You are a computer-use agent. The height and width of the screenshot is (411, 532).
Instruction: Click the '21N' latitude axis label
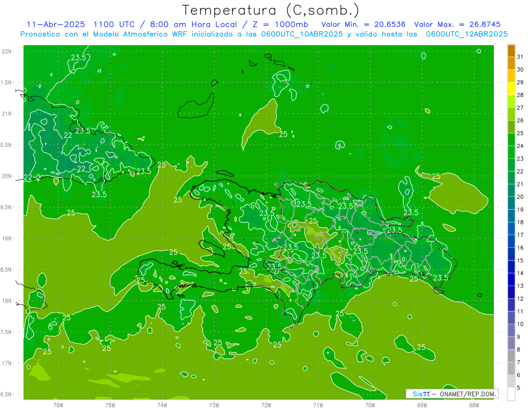tap(7, 114)
